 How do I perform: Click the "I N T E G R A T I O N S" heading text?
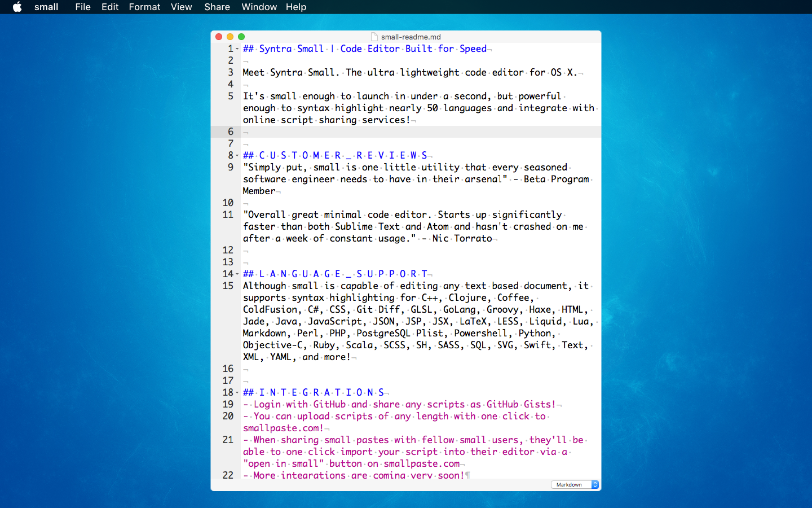321,393
